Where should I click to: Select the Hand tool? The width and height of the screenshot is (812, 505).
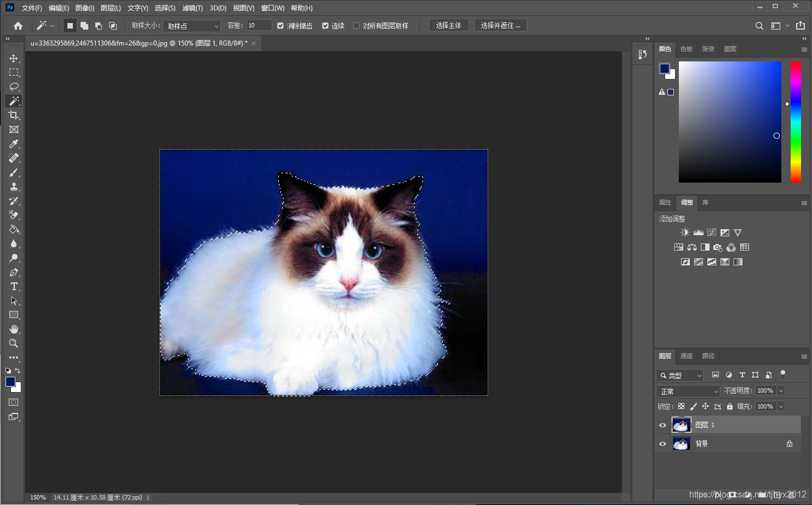click(x=14, y=329)
